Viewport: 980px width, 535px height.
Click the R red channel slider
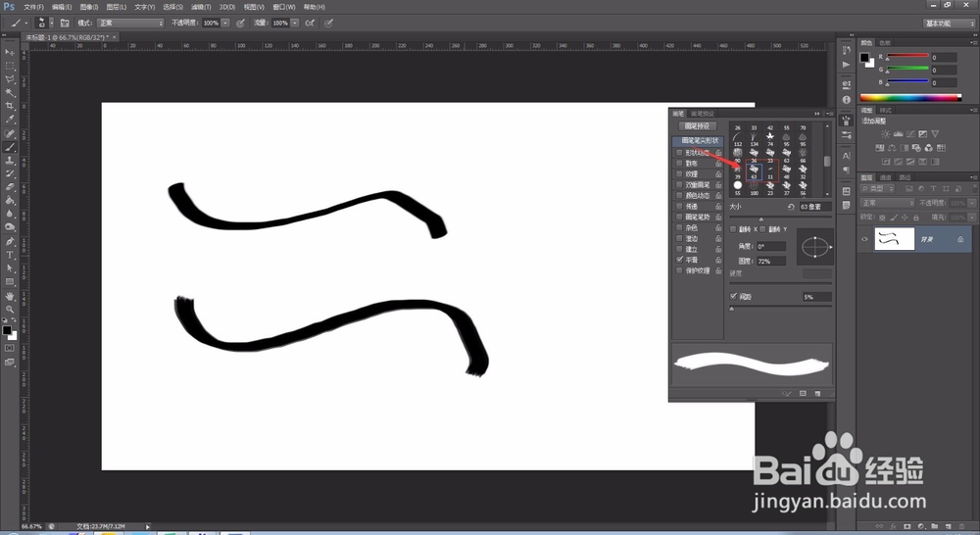click(907, 56)
